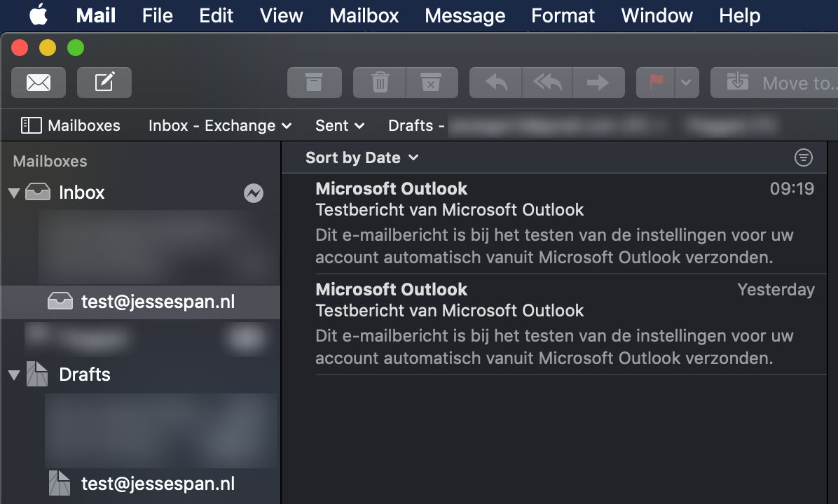The width and height of the screenshot is (838, 504).
Task: Toggle the message filter icon
Action: tap(803, 157)
